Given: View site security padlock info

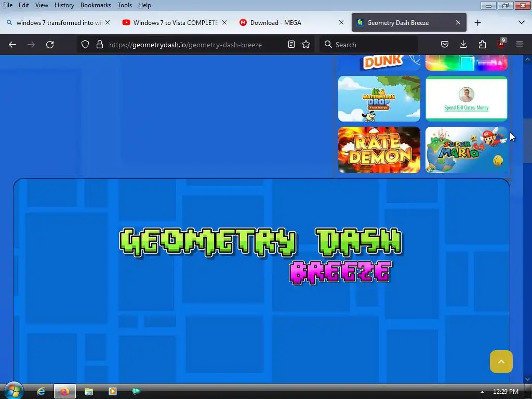Looking at the screenshot, I should (x=99, y=45).
